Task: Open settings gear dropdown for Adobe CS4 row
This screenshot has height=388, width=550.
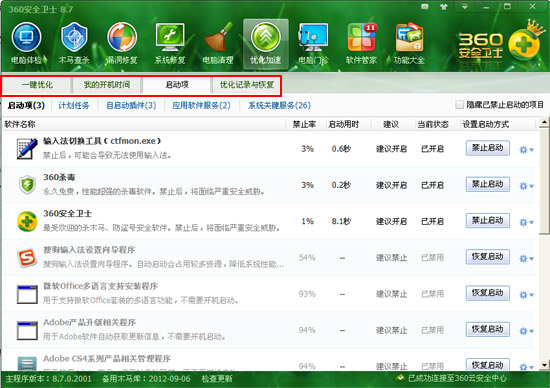Action: pyautogui.click(x=526, y=367)
